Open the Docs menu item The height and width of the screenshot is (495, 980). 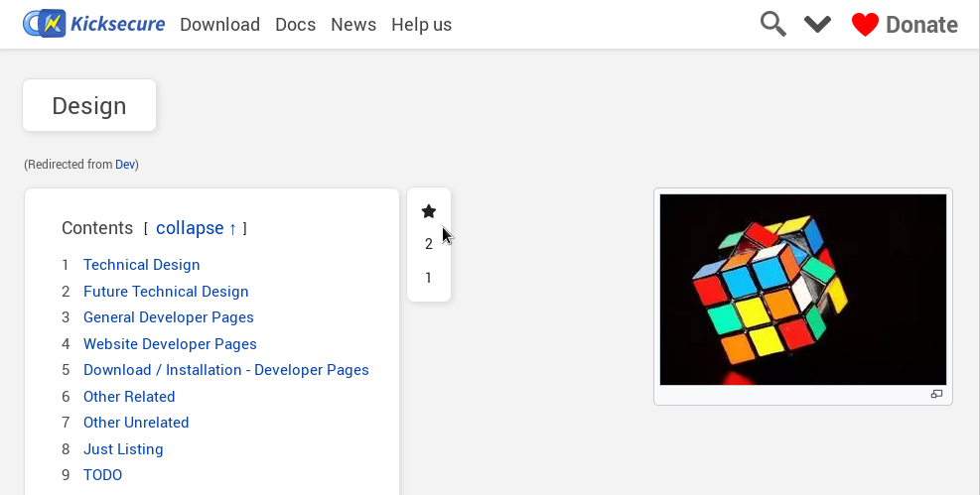[x=295, y=25]
